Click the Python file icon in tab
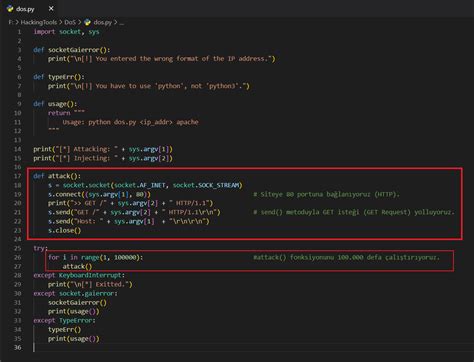474x362 pixels. pos(10,9)
